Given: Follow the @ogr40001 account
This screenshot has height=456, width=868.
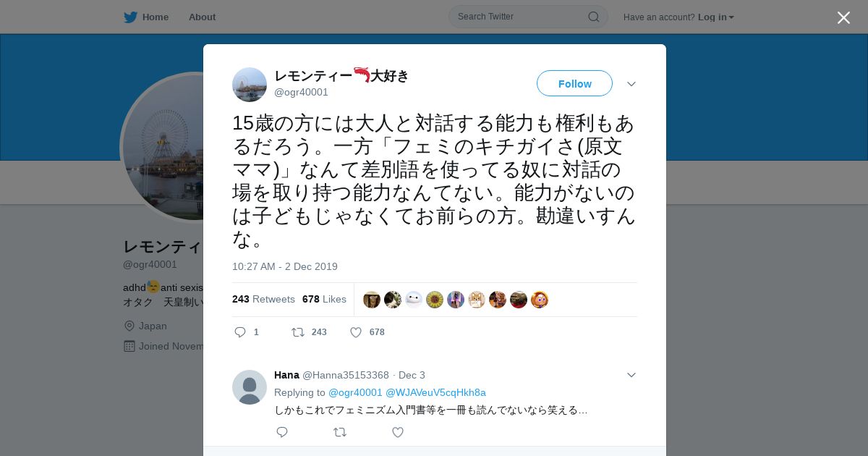Looking at the screenshot, I should click(574, 83).
